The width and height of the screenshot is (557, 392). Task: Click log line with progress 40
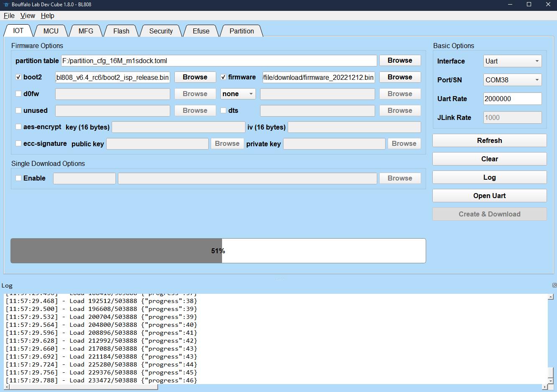101,325
